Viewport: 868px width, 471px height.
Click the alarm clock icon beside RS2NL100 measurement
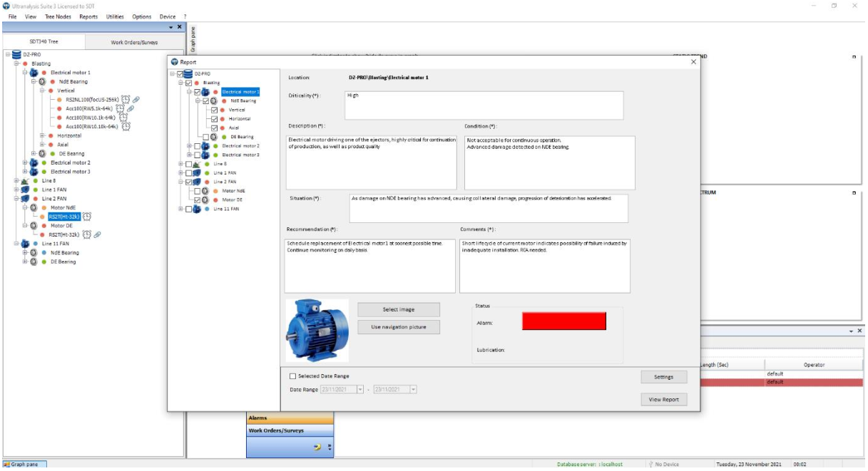[x=125, y=100]
